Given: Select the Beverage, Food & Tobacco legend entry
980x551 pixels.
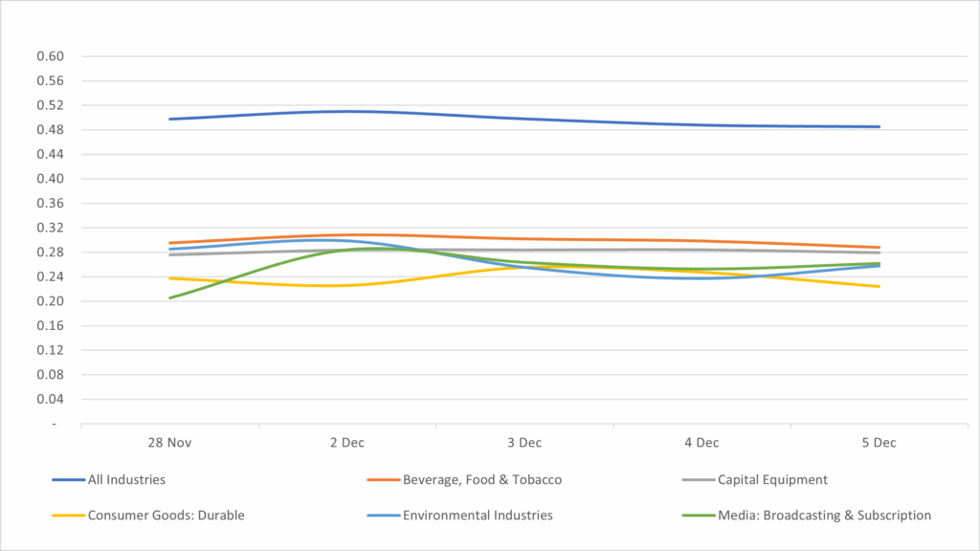Looking at the screenshot, I should 481,479.
